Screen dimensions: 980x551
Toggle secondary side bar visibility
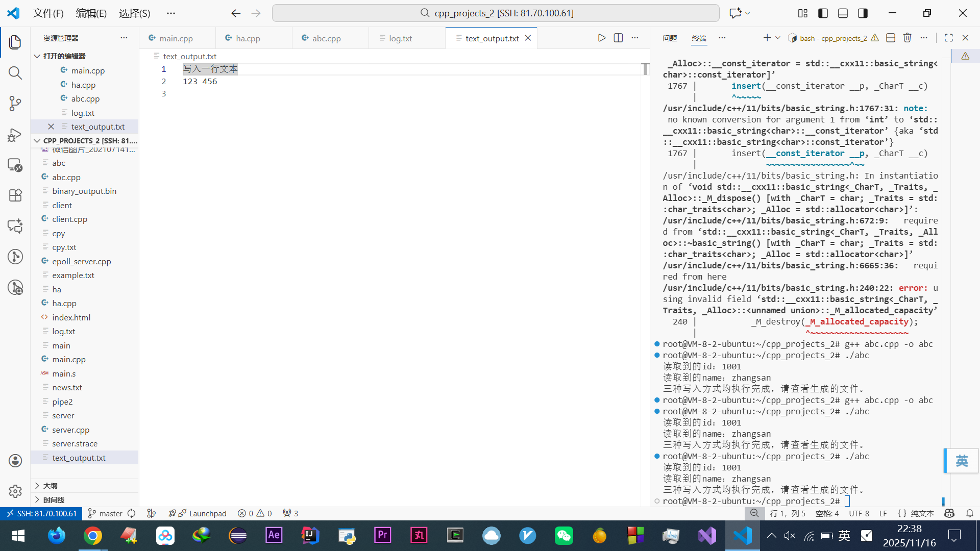(863, 13)
